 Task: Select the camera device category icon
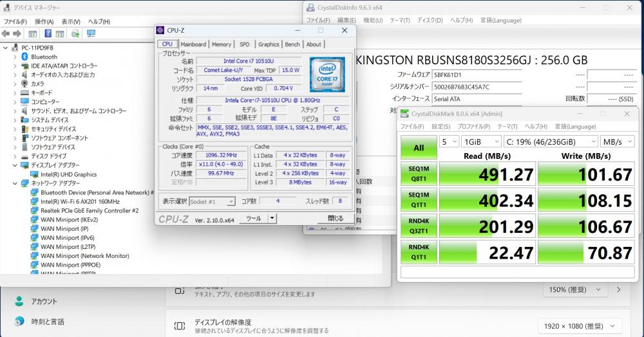click(x=24, y=84)
